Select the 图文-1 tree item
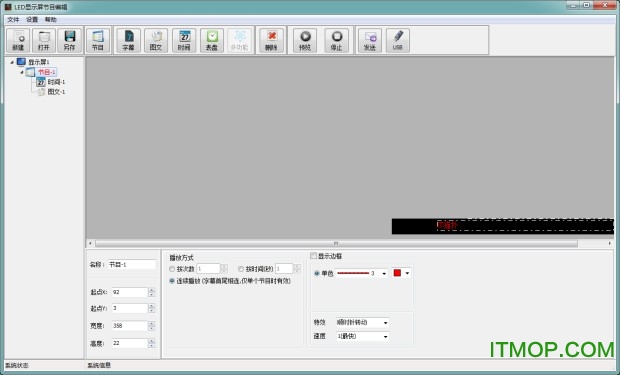Screen dimensions: 620x375 click(x=51, y=92)
